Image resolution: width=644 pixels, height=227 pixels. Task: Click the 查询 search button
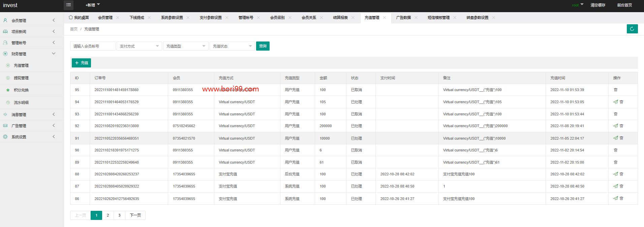[x=263, y=46]
